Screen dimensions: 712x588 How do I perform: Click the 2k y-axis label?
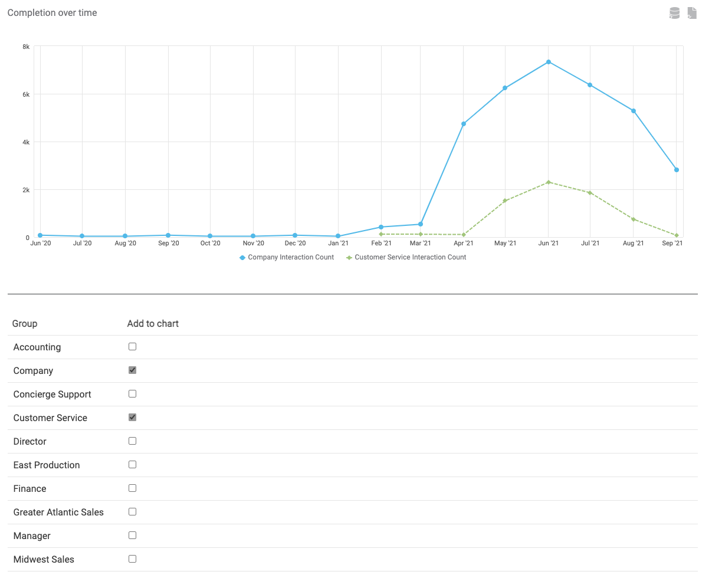(x=26, y=190)
